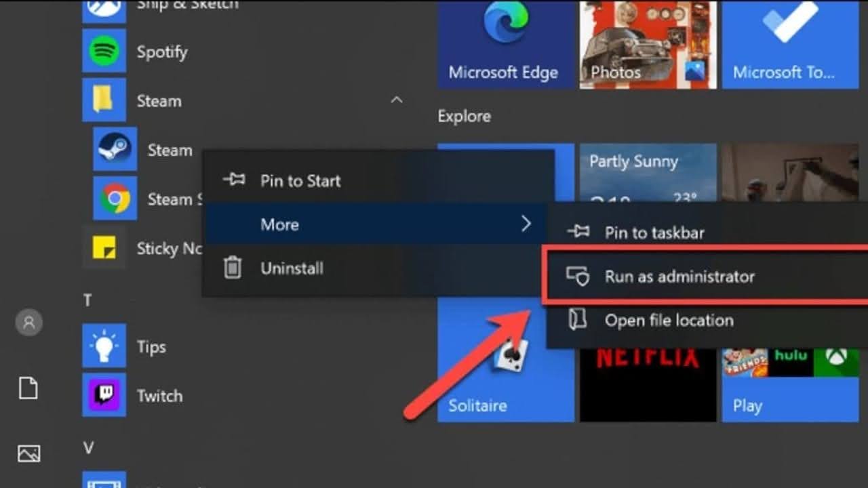Choose Open file location

point(708,320)
